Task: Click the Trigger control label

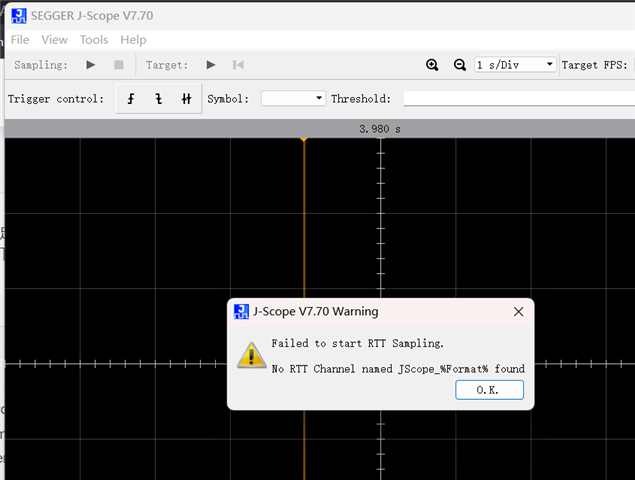Action: pos(56,99)
